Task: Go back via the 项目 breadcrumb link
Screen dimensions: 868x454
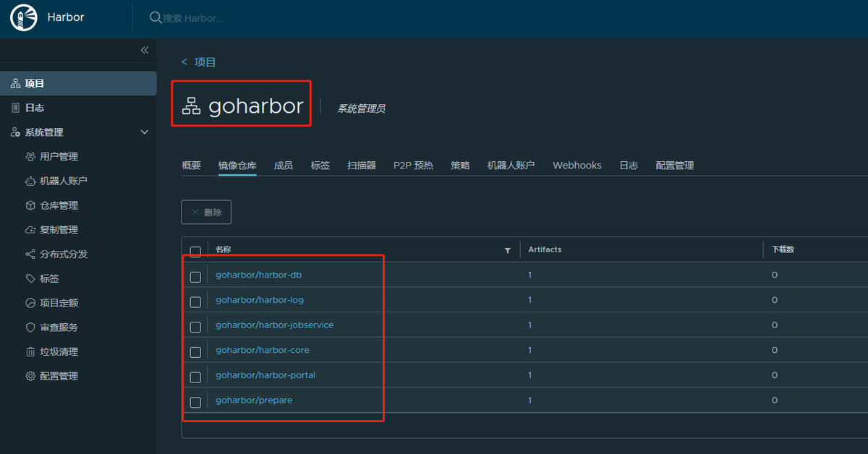Action: (205, 62)
